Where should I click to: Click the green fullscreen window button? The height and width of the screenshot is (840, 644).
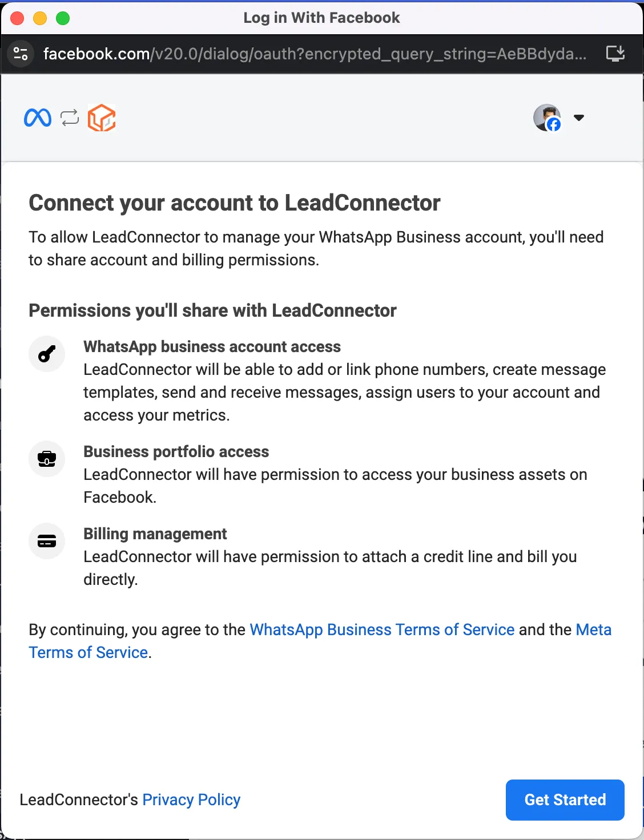tap(63, 18)
